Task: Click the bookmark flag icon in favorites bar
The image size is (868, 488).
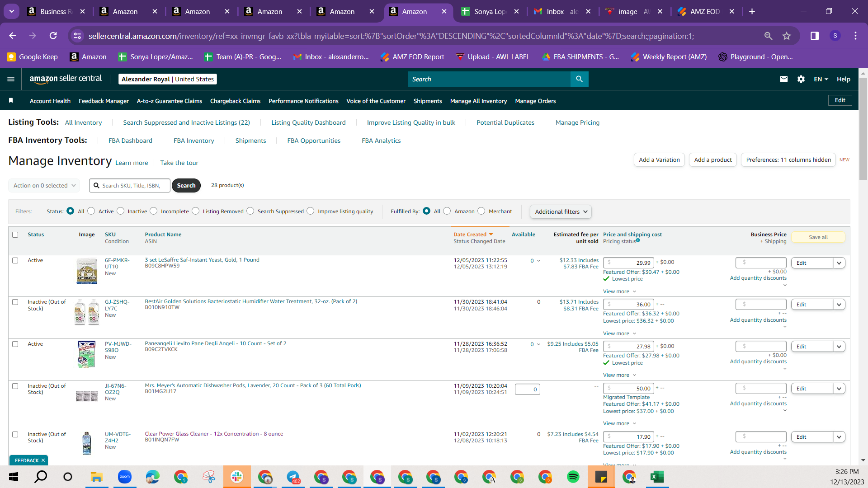Action: [11, 100]
